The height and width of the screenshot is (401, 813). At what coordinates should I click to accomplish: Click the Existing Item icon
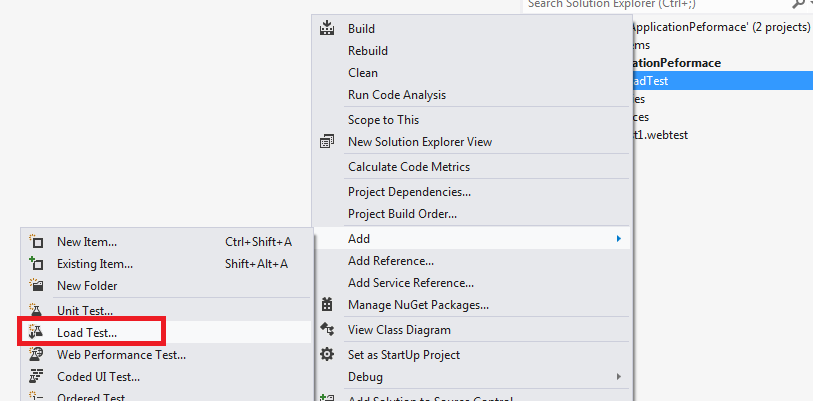pyautogui.click(x=37, y=264)
